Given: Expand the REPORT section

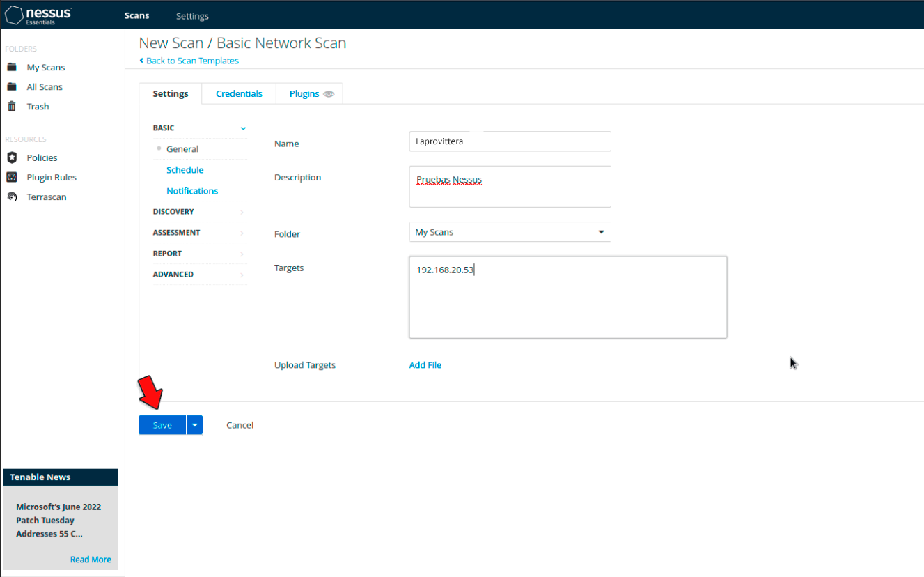Looking at the screenshot, I should pyautogui.click(x=200, y=254).
